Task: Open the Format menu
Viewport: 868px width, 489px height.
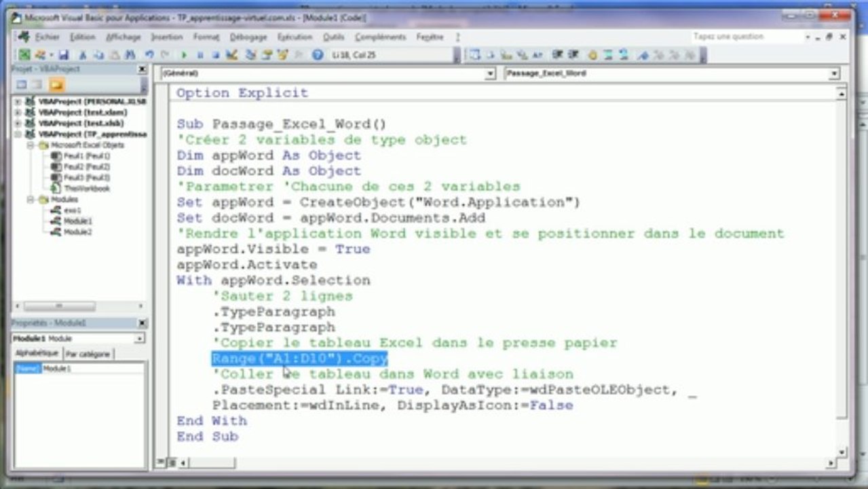Action: point(206,37)
